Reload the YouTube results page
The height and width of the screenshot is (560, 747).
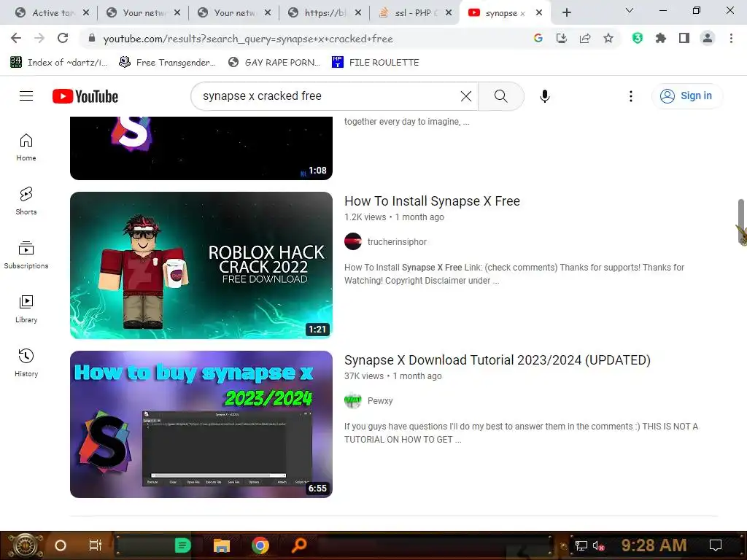point(63,38)
